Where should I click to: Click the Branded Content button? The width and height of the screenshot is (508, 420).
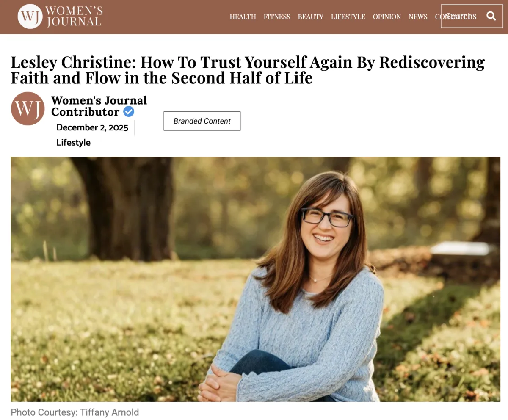pyautogui.click(x=202, y=121)
